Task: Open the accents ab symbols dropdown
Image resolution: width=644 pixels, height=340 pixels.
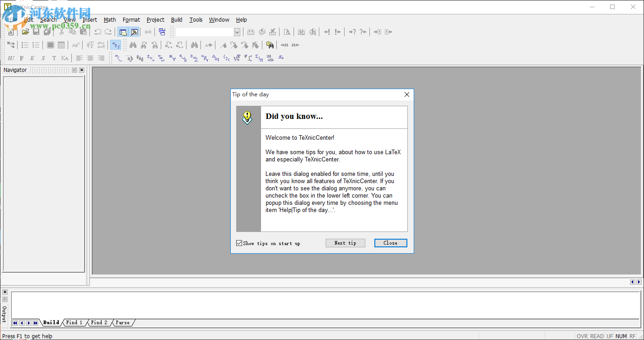Action: tap(129, 58)
